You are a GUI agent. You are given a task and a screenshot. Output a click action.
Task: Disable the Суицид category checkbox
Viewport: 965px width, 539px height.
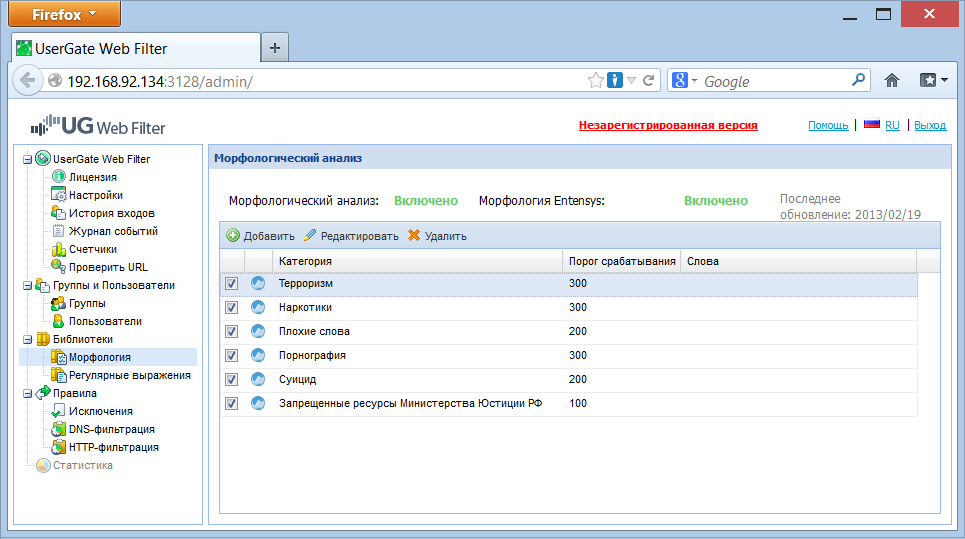point(232,380)
